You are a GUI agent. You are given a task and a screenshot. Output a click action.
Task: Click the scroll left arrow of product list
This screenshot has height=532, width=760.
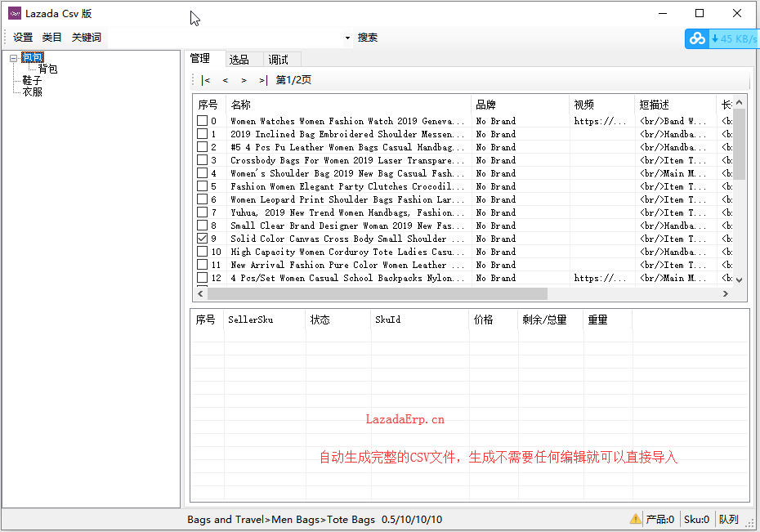tap(201, 293)
